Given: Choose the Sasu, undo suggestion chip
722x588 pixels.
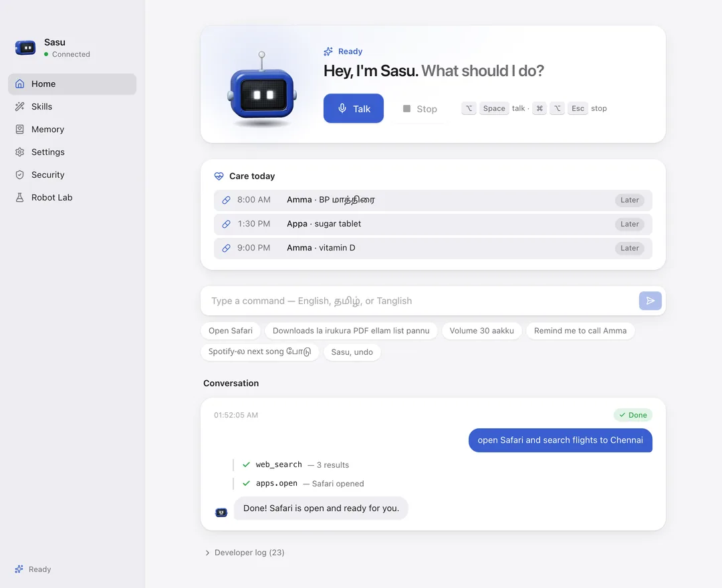Looking at the screenshot, I should click(352, 352).
